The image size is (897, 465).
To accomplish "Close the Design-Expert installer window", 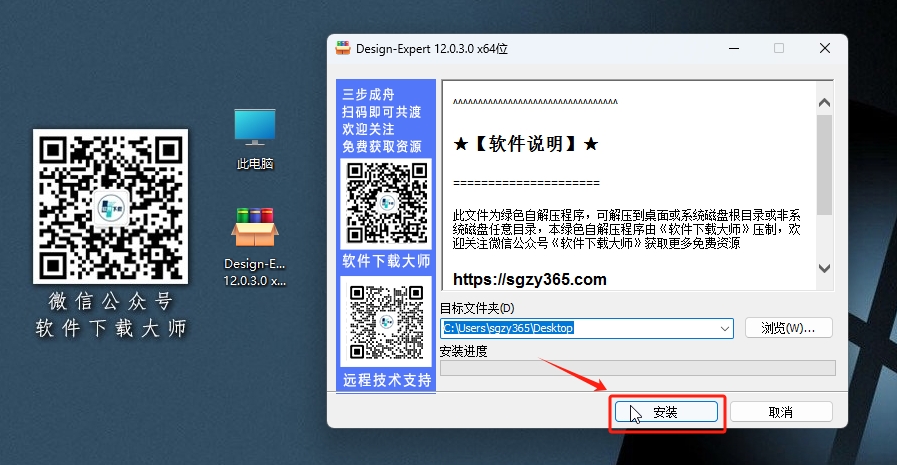I will (824, 49).
